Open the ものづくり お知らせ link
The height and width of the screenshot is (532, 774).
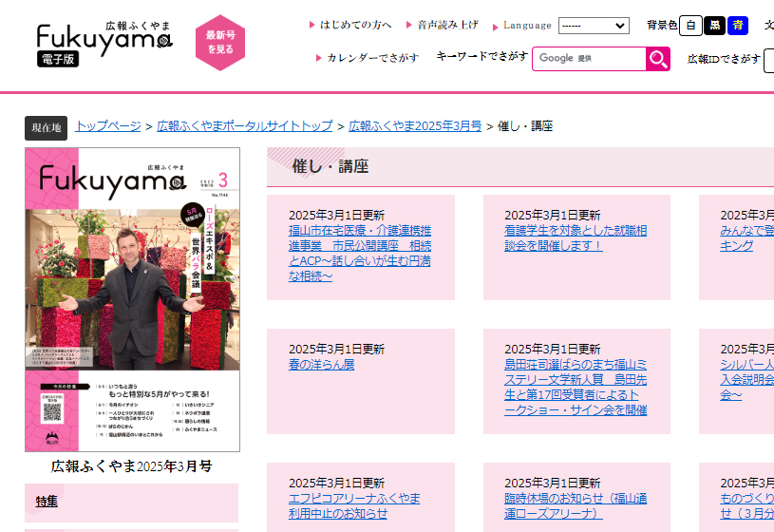coord(746,505)
